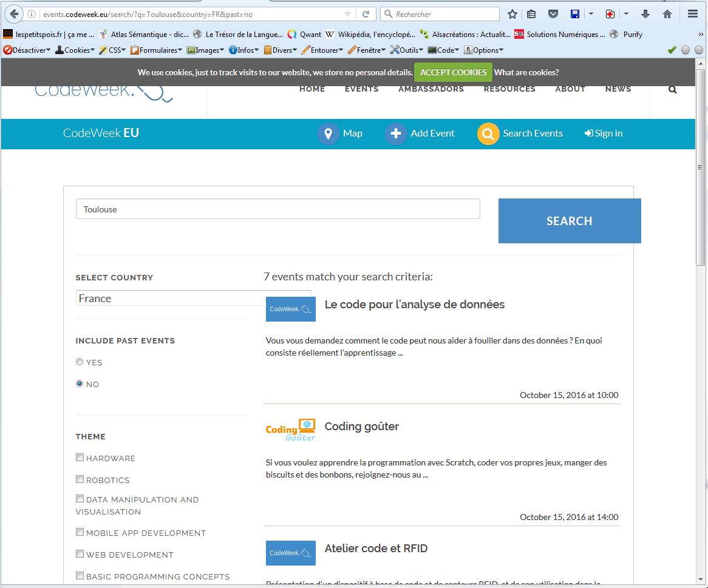
Task: Open the Qwant bookmark
Action: coord(304,35)
